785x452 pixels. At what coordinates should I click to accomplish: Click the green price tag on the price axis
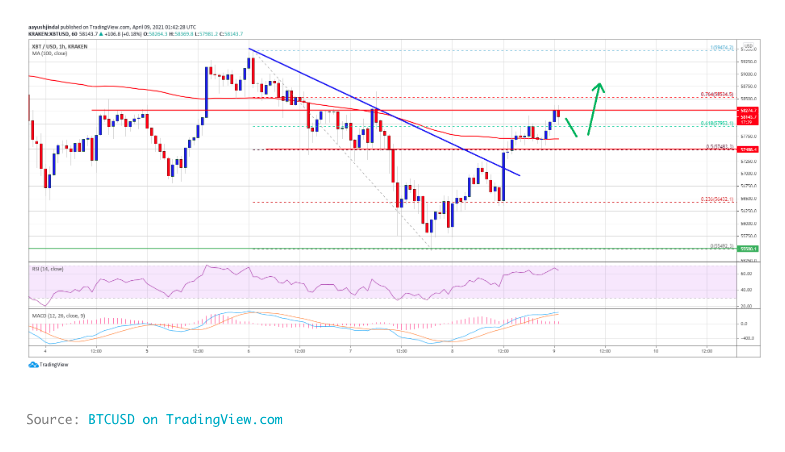[748, 248]
